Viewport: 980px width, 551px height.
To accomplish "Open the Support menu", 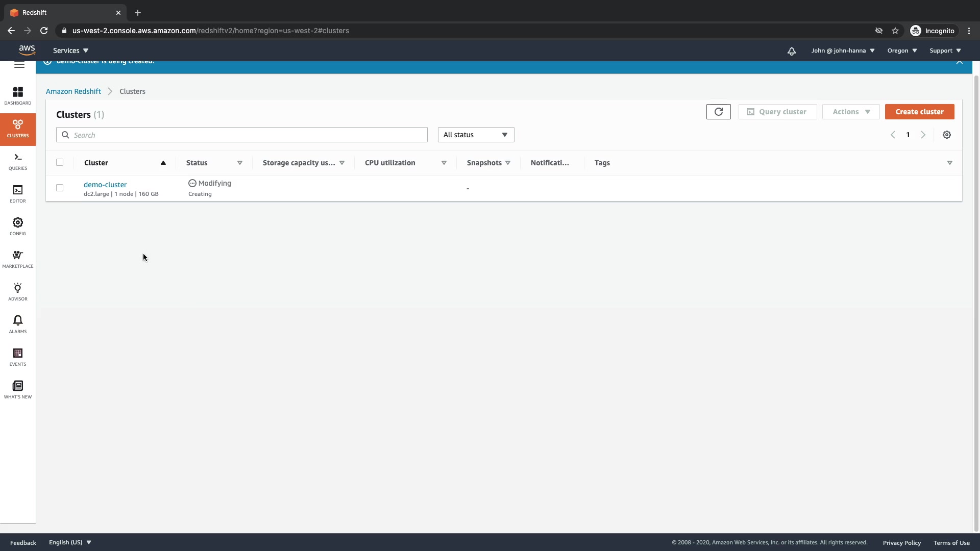I will pos(945,51).
